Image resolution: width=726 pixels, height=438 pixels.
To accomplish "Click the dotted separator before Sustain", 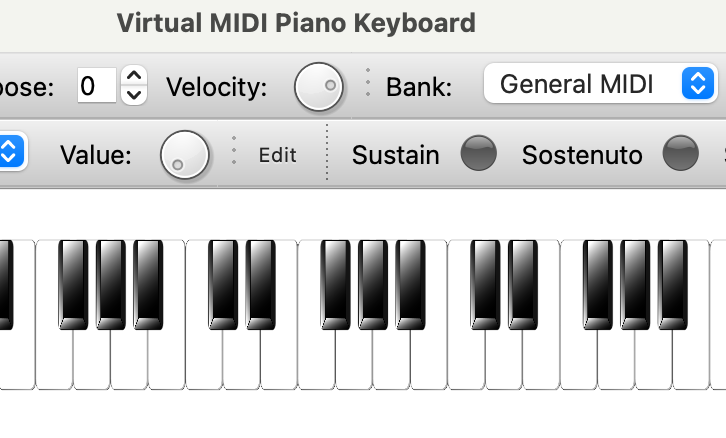I will (327, 153).
